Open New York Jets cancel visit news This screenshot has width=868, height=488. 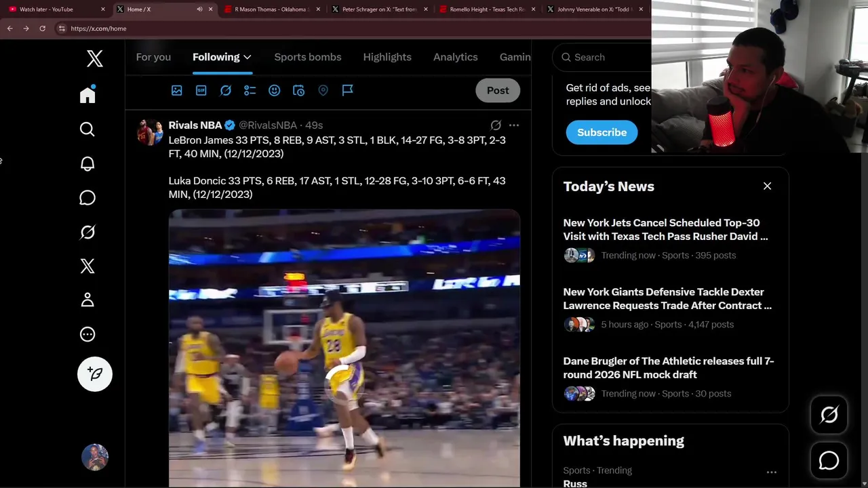pos(666,230)
